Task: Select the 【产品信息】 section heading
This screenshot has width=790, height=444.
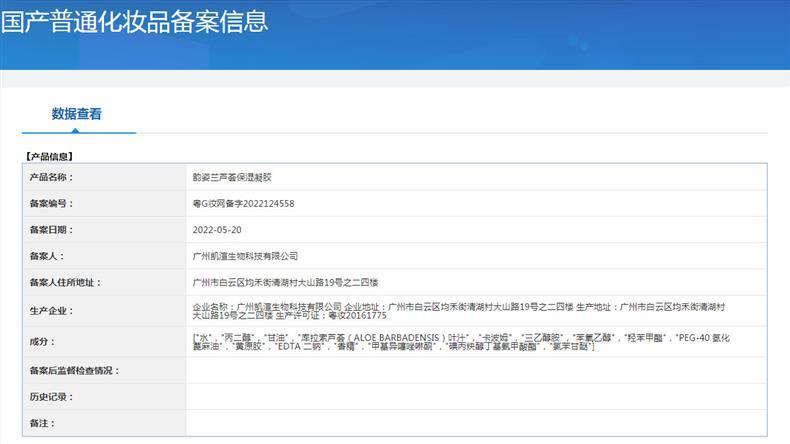Action: (49, 157)
